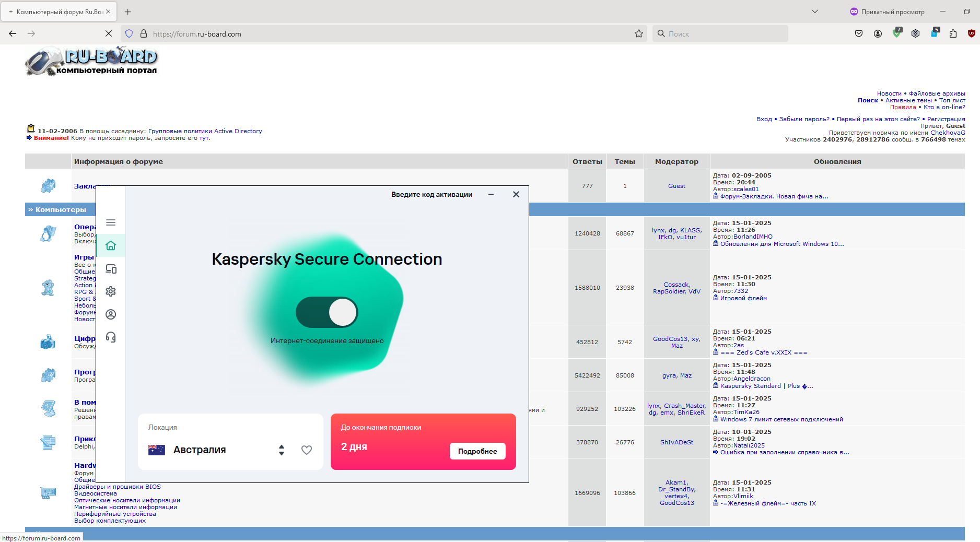Open Новости link
The height and width of the screenshot is (542, 980).
coord(889,93)
